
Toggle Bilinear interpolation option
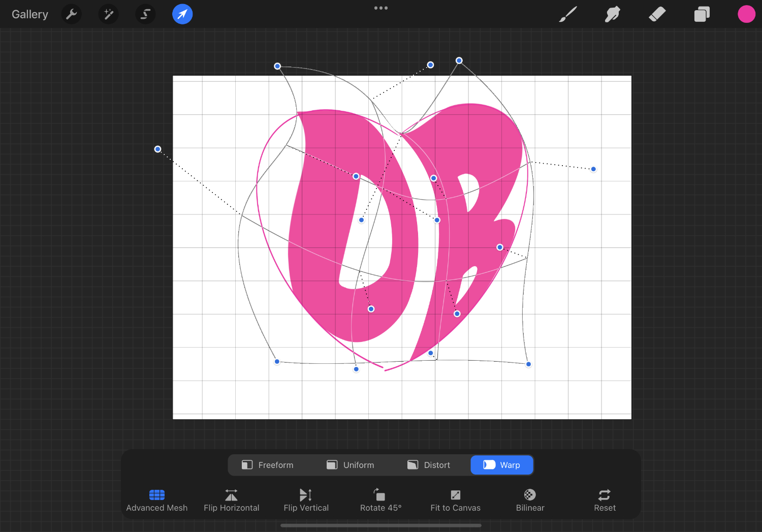(x=530, y=499)
